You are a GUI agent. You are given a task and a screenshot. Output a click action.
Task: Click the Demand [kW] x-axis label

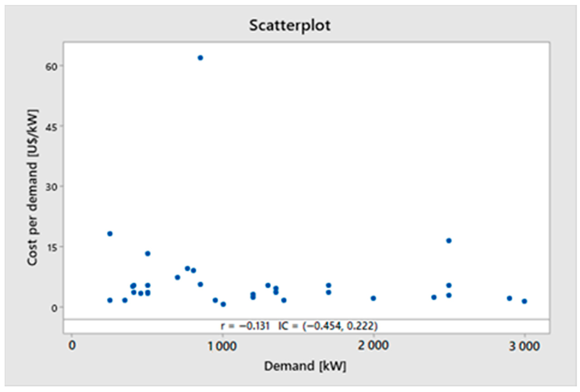[305, 366]
